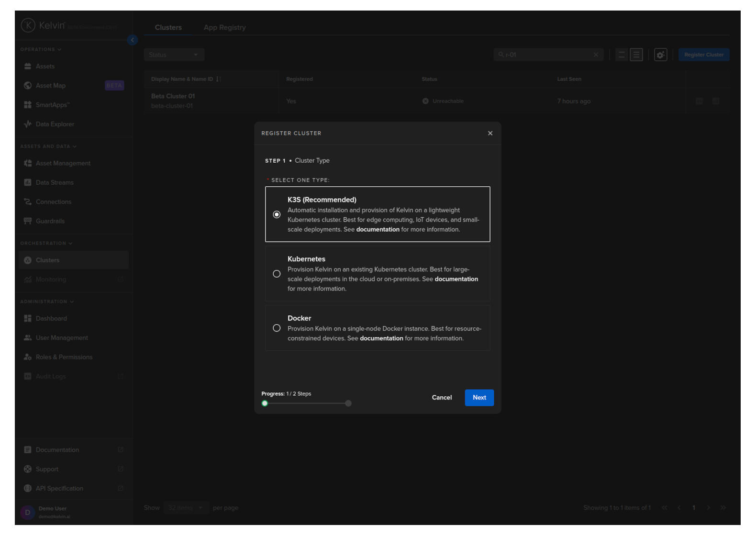
Task: Cancel the cluster registration dialog
Action: click(442, 398)
